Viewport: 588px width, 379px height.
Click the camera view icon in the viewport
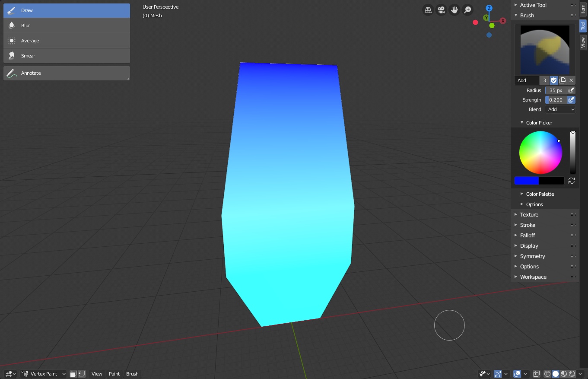click(441, 10)
